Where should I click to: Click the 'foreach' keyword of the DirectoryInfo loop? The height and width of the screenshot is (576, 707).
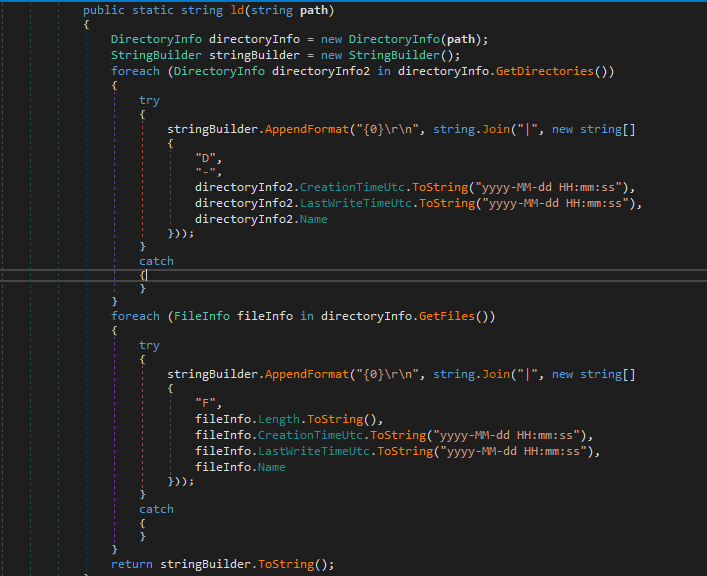(135, 71)
